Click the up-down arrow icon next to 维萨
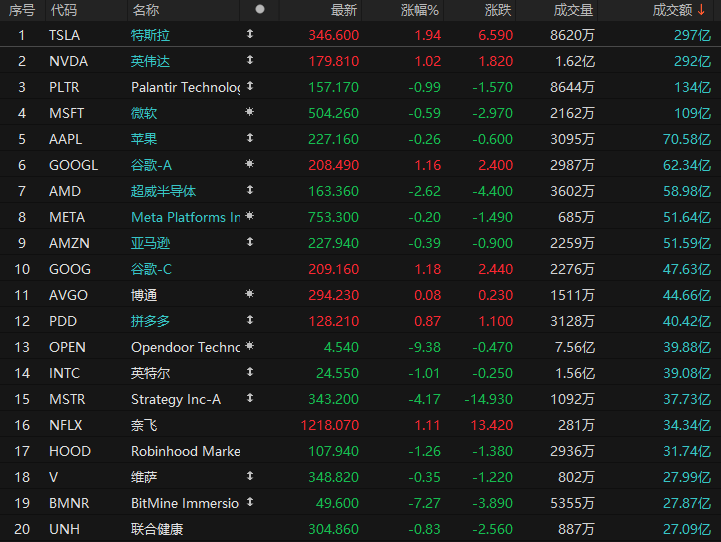This screenshot has height=542, width=721. (250, 476)
